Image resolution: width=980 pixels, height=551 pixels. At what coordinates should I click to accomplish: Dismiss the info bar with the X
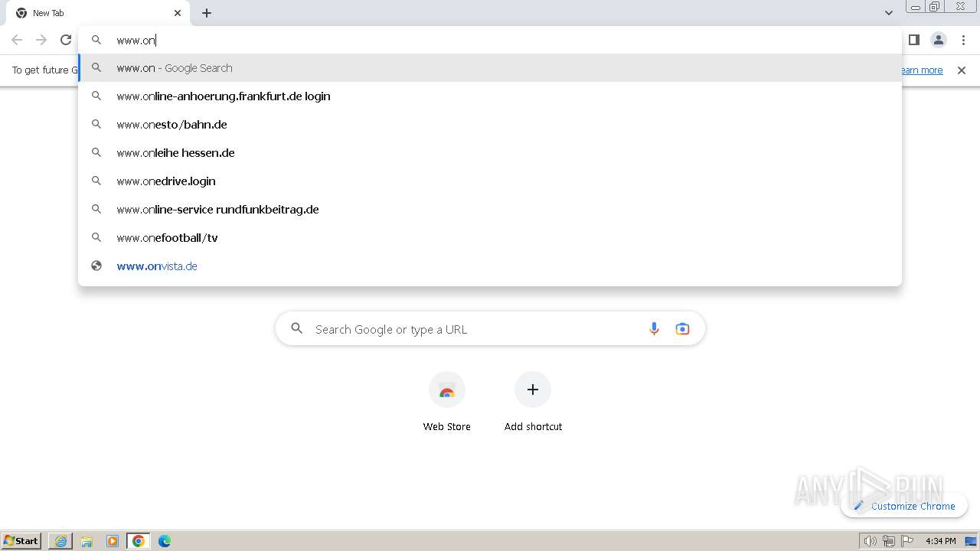tap(962, 70)
